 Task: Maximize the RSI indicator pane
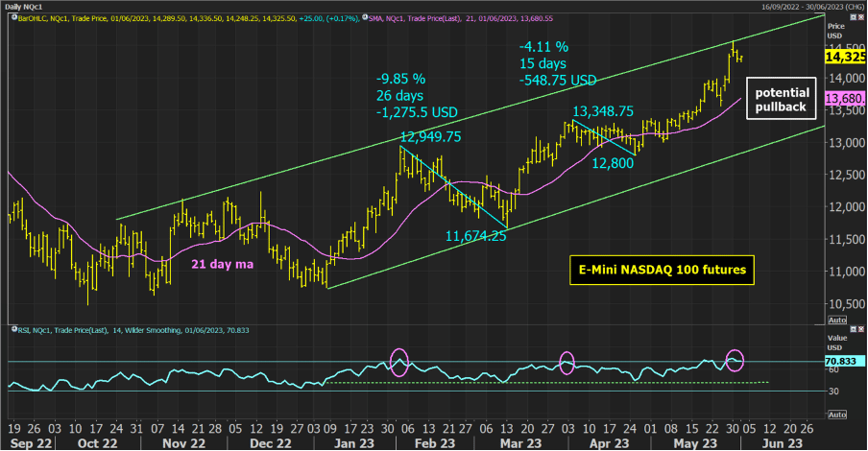tap(854, 329)
